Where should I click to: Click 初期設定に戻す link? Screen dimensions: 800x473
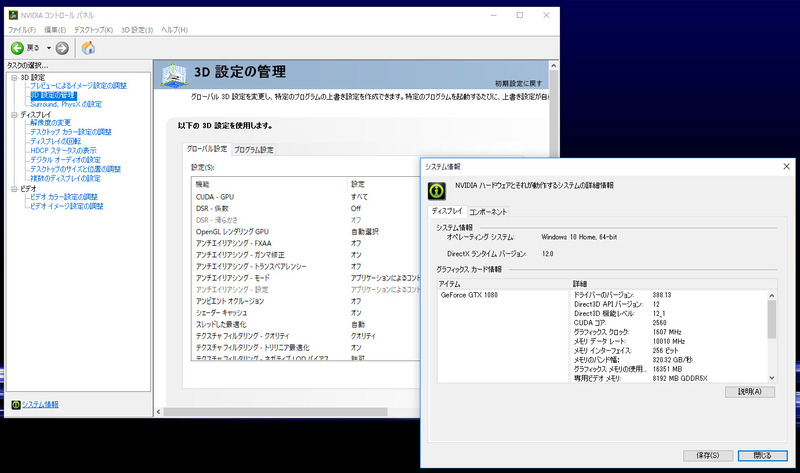[518, 83]
